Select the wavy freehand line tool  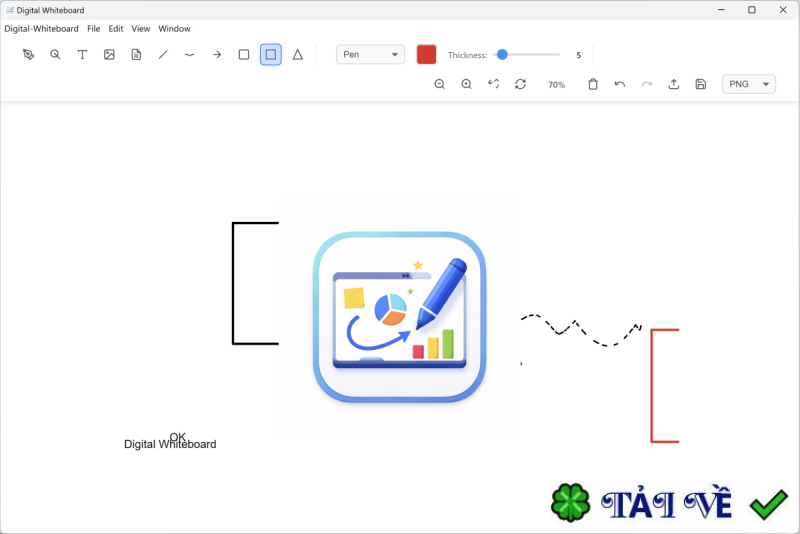[190, 55]
